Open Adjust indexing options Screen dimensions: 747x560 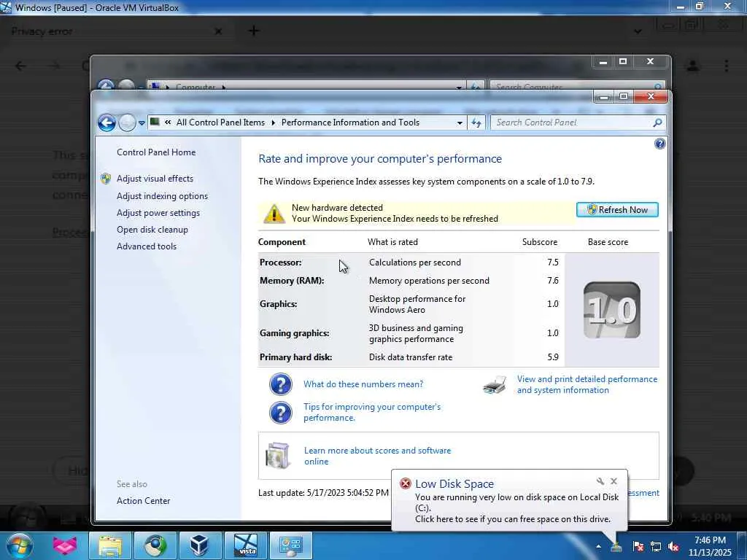(163, 196)
